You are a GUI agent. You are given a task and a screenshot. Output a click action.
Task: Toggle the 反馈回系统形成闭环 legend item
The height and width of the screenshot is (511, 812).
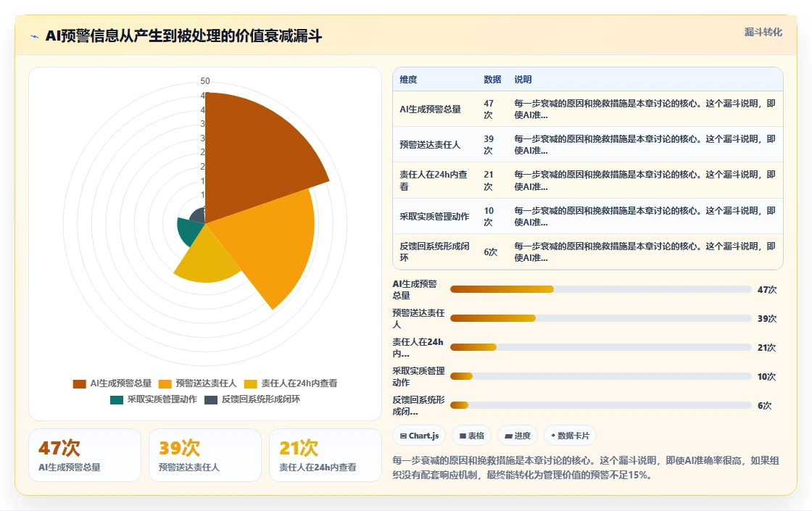click(252, 399)
